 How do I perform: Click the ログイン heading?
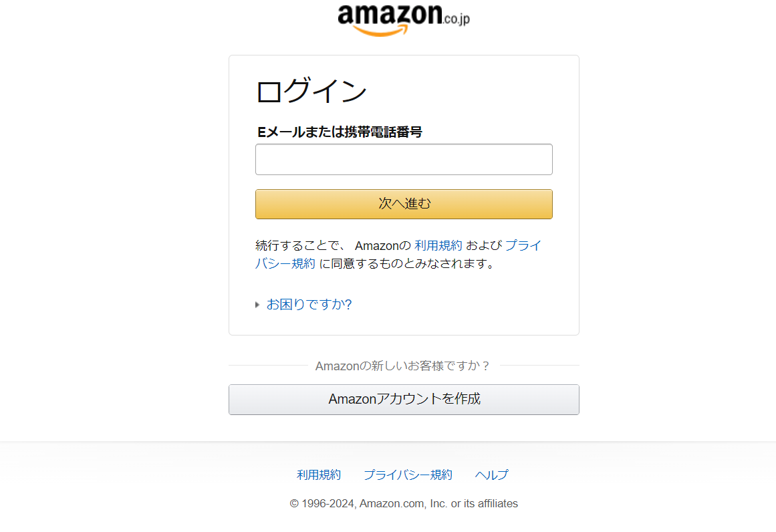click(311, 91)
